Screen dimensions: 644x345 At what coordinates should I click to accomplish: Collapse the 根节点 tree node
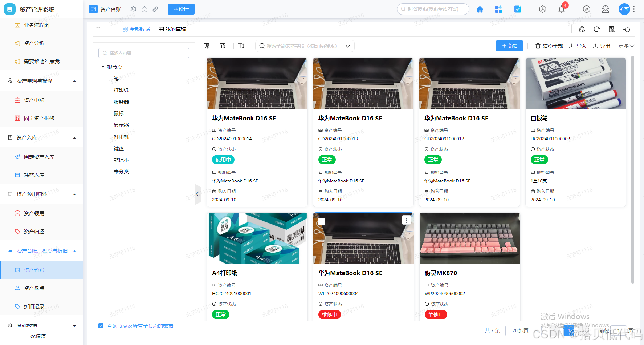(103, 67)
